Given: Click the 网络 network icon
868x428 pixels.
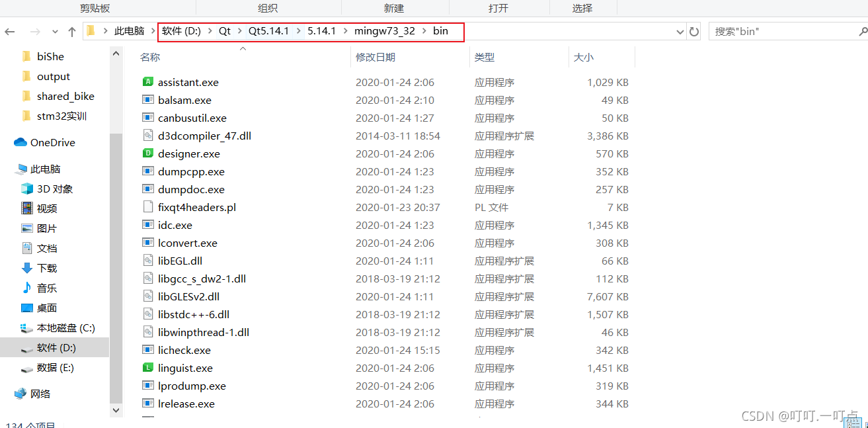Looking at the screenshot, I should (20, 394).
